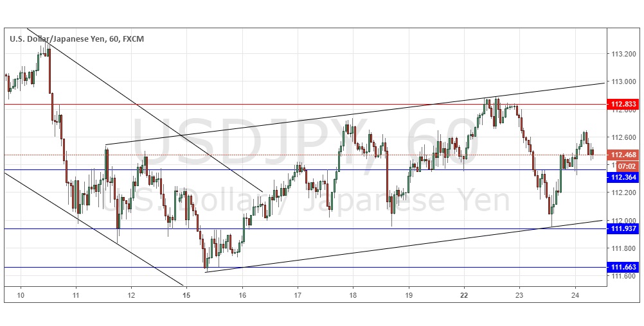The height and width of the screenshot is (326, 644).
Task: Select date 12 on the time axis
Action: (131, 296)
